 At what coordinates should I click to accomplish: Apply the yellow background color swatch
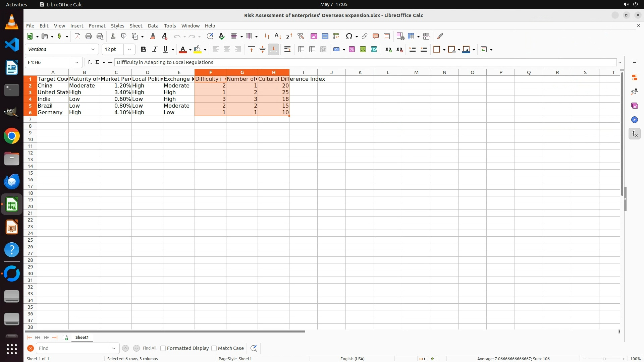pyautogui.click(x=198, y=50)
